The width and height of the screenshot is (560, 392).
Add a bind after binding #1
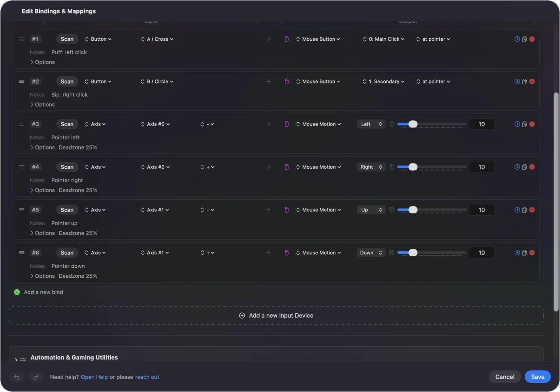517,39
